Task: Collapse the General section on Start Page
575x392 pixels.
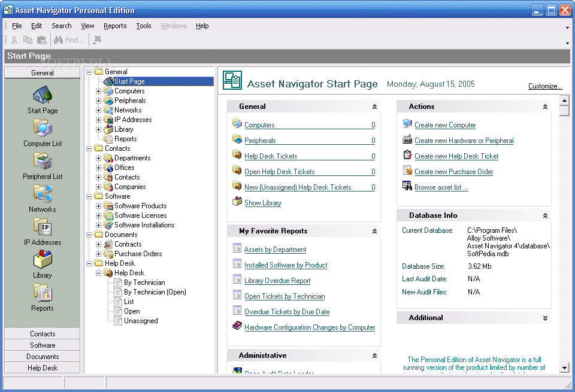Action: (x=374, y=107)
